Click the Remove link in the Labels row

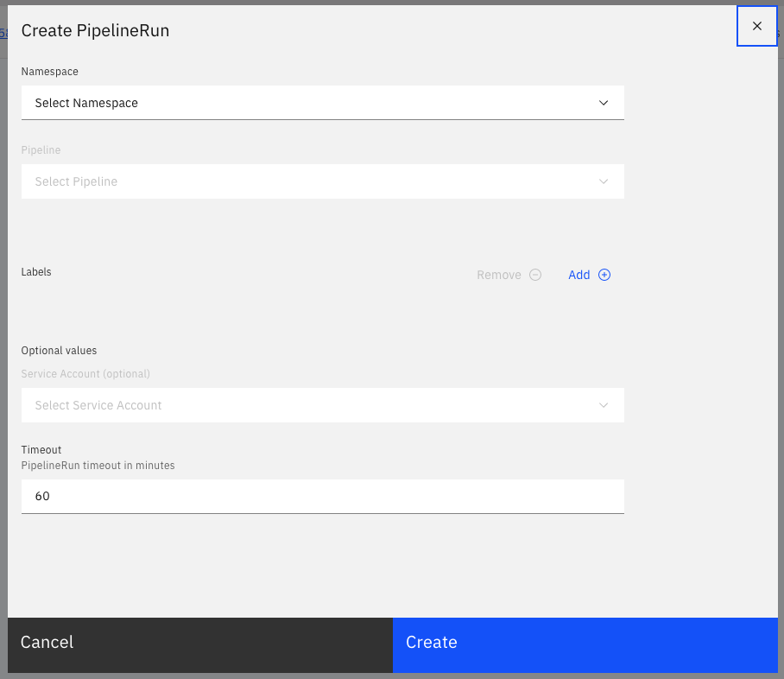[499, 275]
